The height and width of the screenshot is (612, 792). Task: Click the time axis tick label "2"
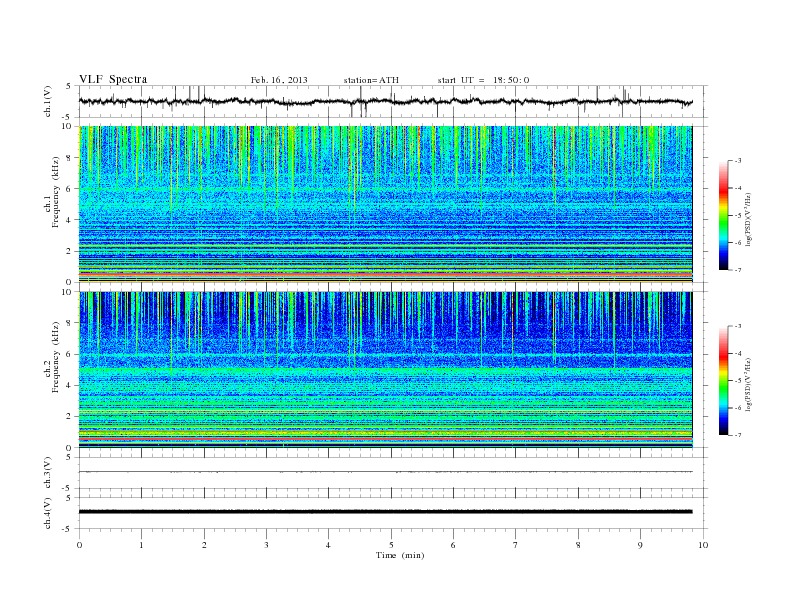tap(204, 545)
